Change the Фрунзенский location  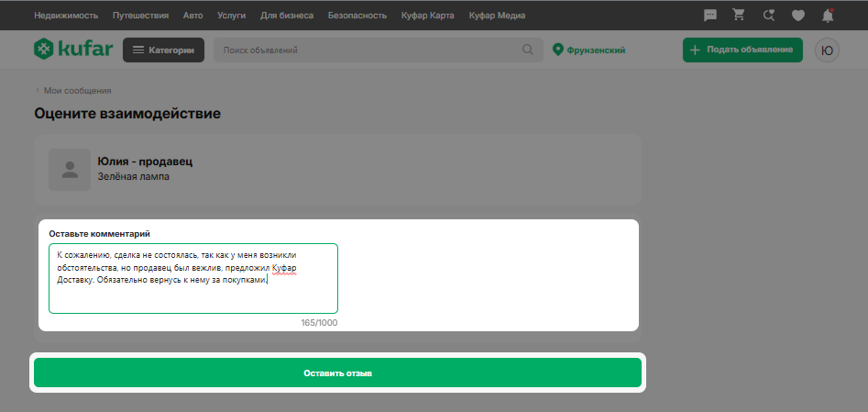(589, 50)
